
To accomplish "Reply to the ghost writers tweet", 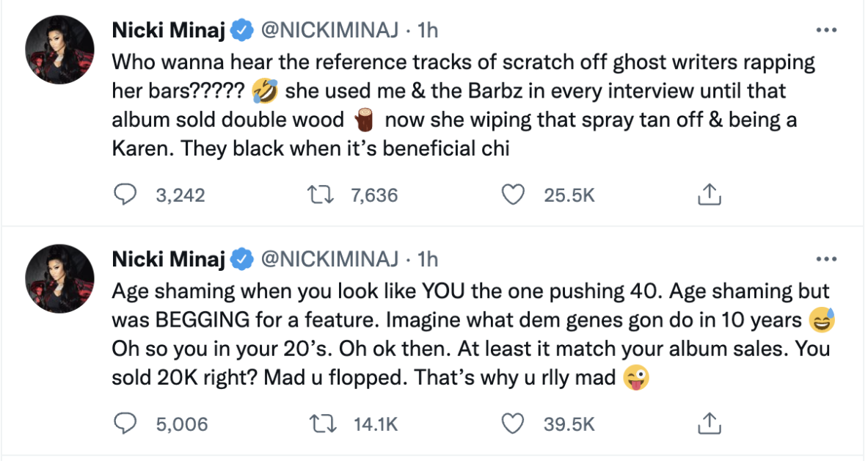I will tap(125, 195).
